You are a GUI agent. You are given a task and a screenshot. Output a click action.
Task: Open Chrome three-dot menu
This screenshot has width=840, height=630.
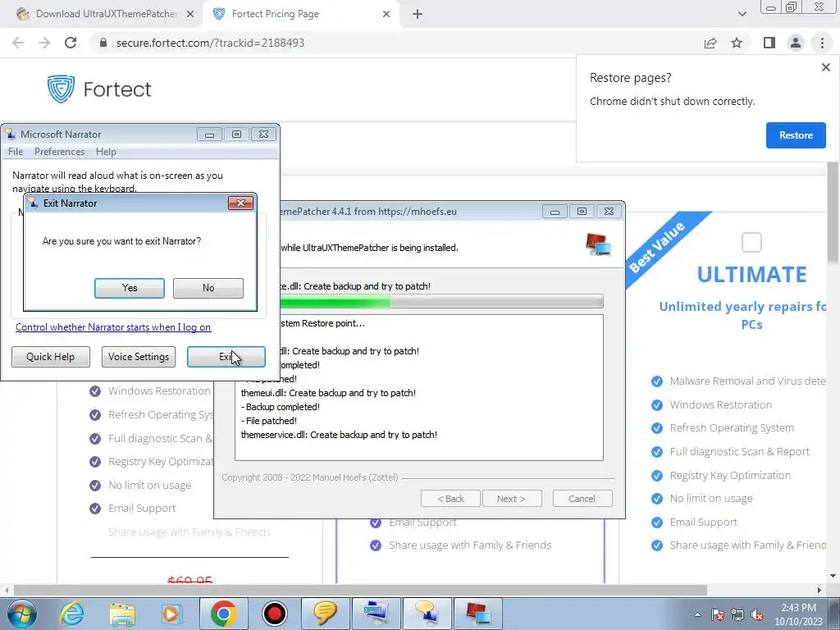pos(822,43)
